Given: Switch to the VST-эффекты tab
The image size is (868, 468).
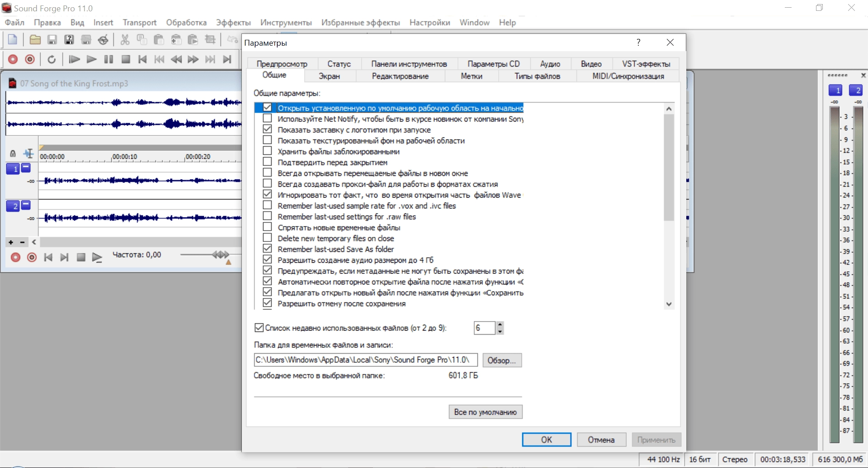Looking at the screenshot, I should pos(646,64).
